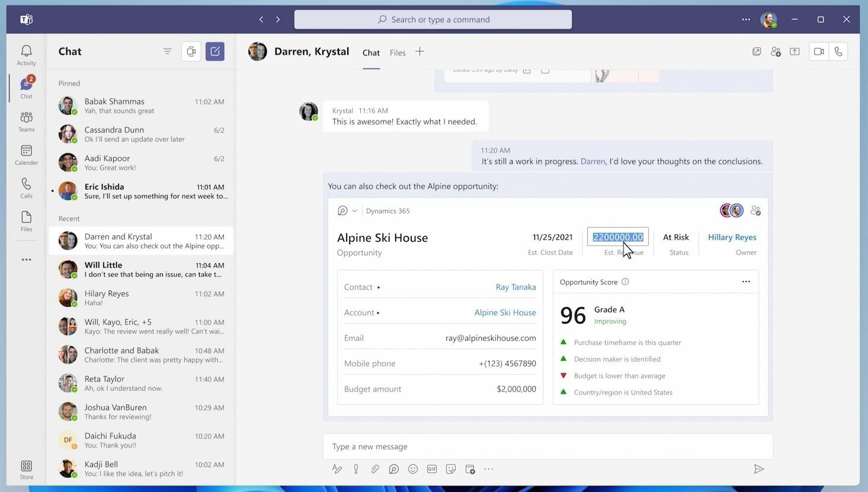Open Will Little chat
This screenshot has width=868, height=492.
tap(141, 269)
